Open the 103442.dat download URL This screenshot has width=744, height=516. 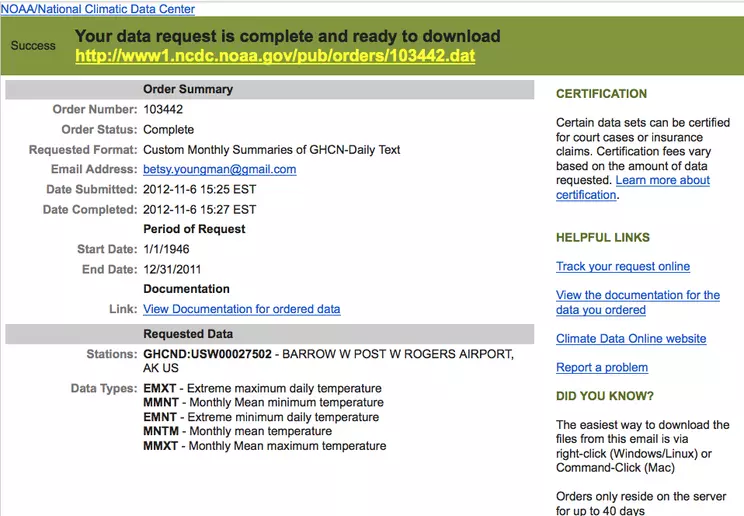coord(275,56)
